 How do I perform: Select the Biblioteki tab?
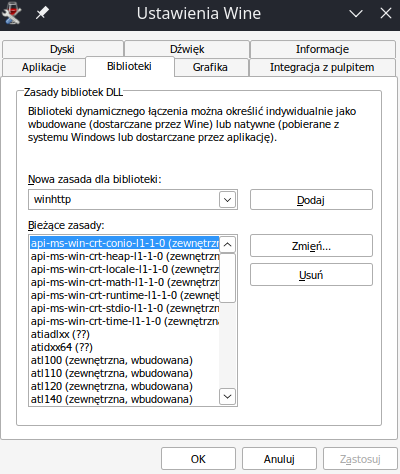tap(129, 67)
